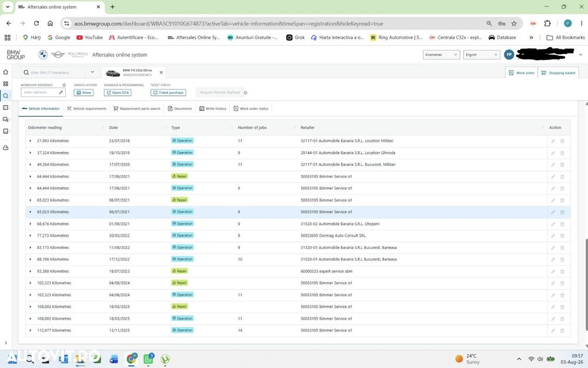
Task: Click the BMW logo in header
Action: click(x=43, y=55)
